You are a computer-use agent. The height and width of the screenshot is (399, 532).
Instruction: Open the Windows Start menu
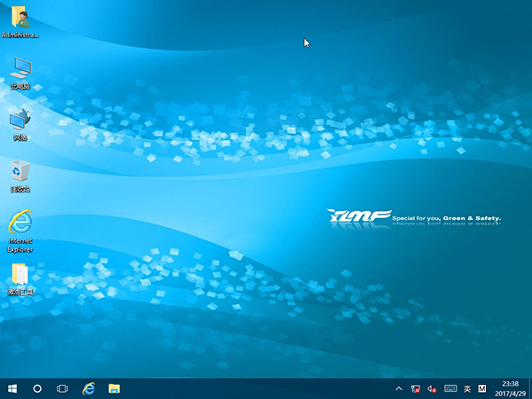(12, 388)
